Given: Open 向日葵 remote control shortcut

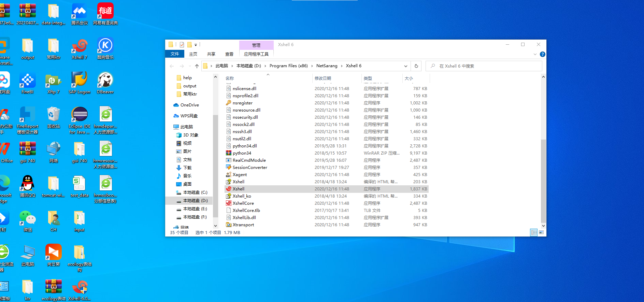Looking at the screenshot, I should pos(53,256).
